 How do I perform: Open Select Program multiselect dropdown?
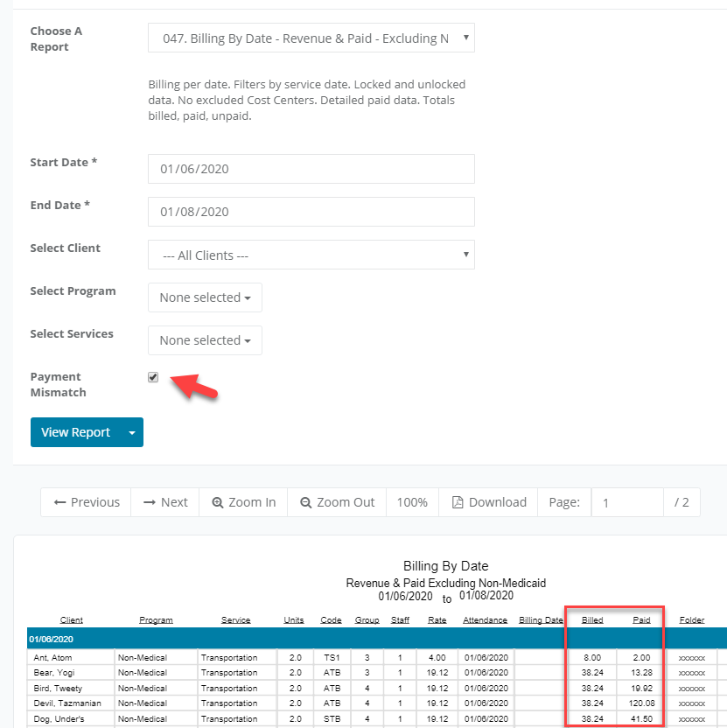(x=205, y=297)
